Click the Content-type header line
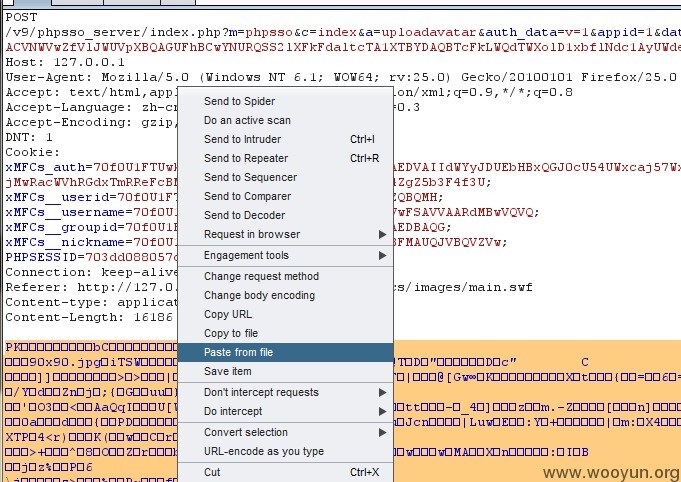This screenshot has width=681, height=482. tap(92, 302)
